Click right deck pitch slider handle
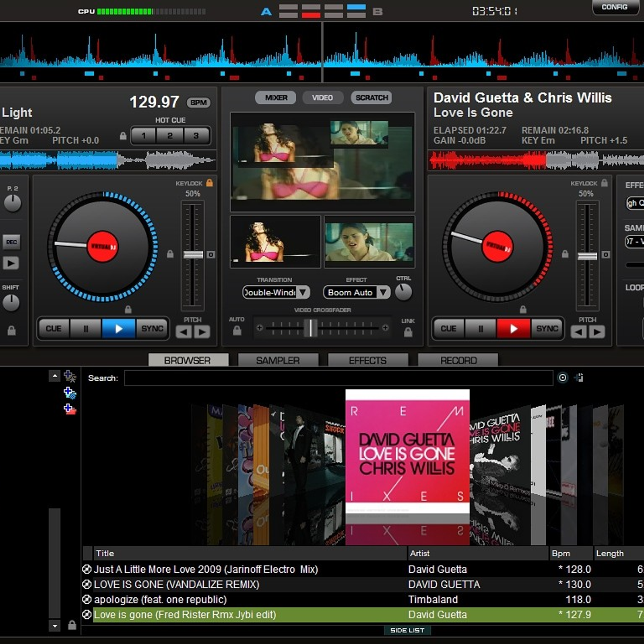Viewport: 644px width, 644px height. pos(588,256)
